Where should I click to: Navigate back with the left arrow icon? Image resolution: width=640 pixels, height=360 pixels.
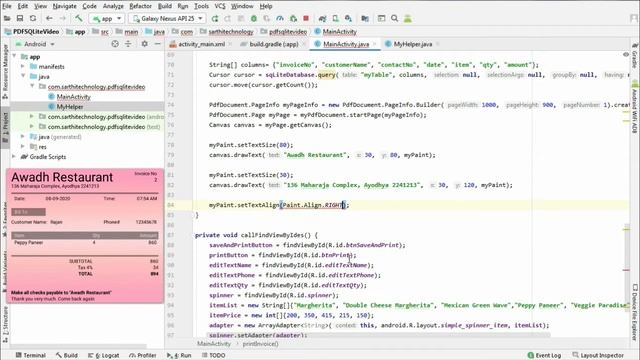point(49,18)
